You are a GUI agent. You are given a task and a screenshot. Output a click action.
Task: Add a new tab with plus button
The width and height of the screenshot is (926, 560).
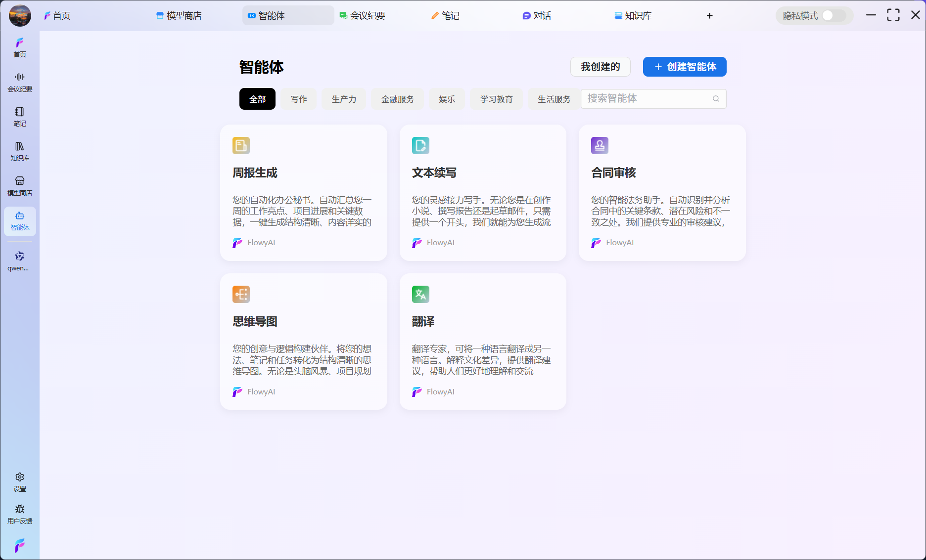[x=709, y=16]
